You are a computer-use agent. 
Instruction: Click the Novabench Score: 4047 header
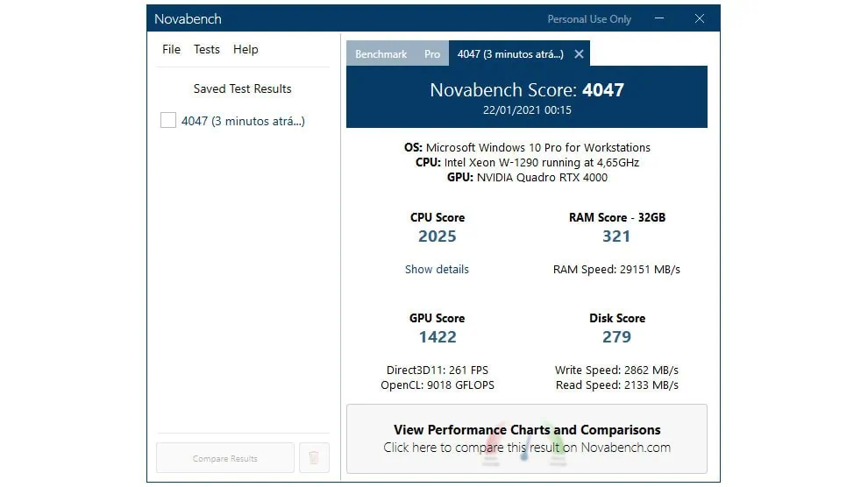(527, 89)
